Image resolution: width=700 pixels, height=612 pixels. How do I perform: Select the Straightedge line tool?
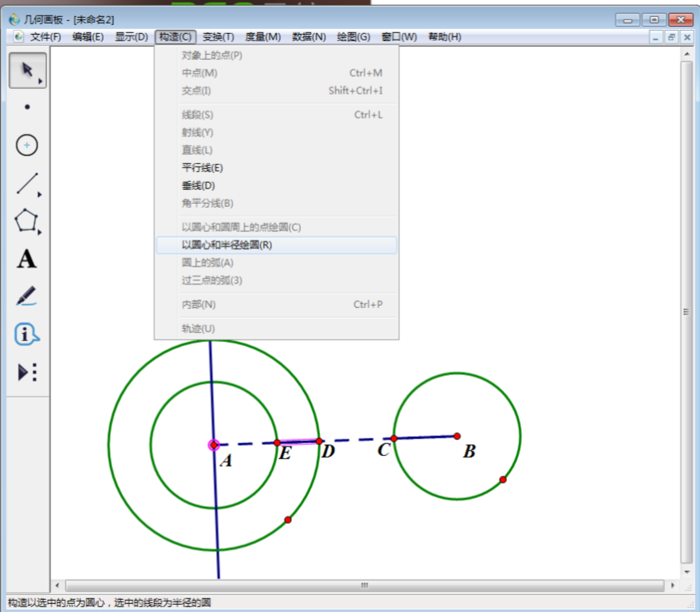27,183
